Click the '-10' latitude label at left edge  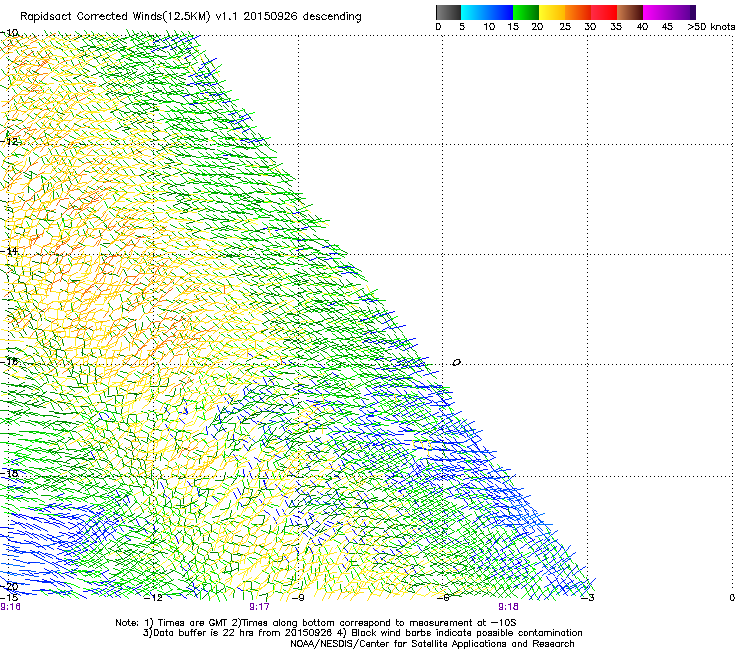pos(9,33)
